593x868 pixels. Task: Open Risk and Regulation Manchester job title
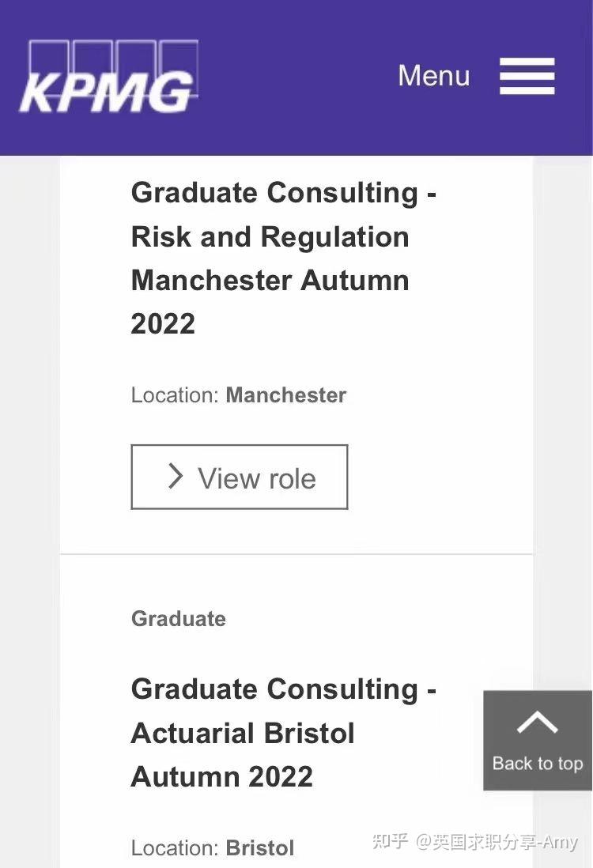(283, 258)
